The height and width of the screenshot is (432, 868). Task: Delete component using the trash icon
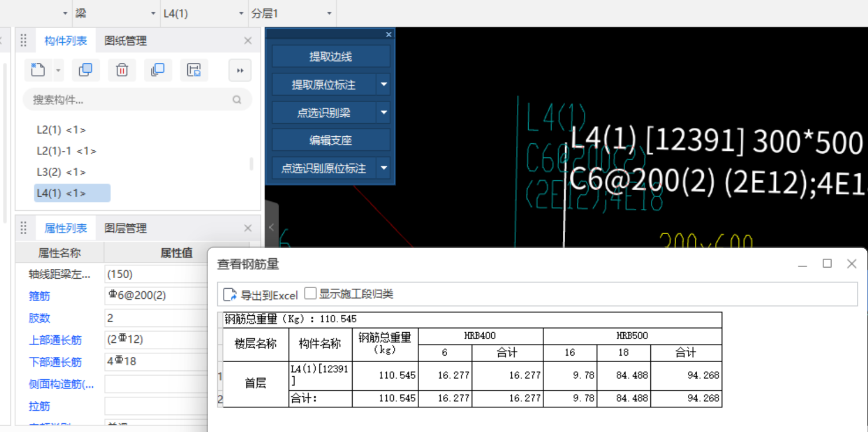pos(122,70)
